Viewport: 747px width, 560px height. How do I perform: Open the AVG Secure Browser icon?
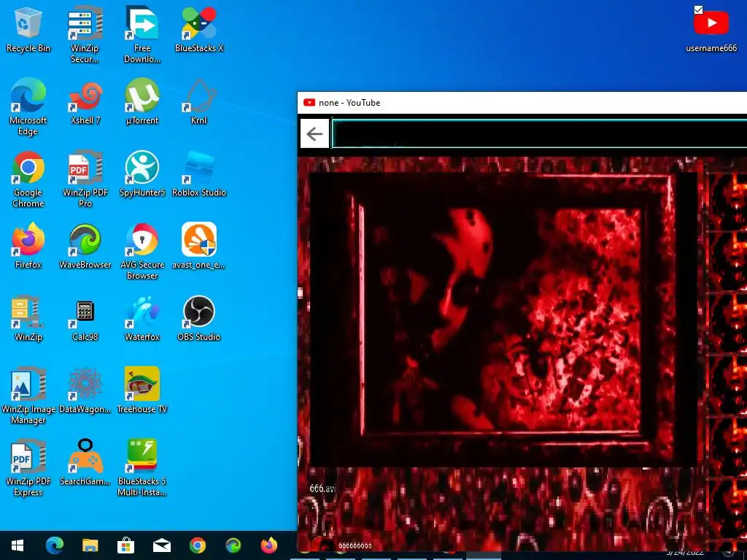142,252
